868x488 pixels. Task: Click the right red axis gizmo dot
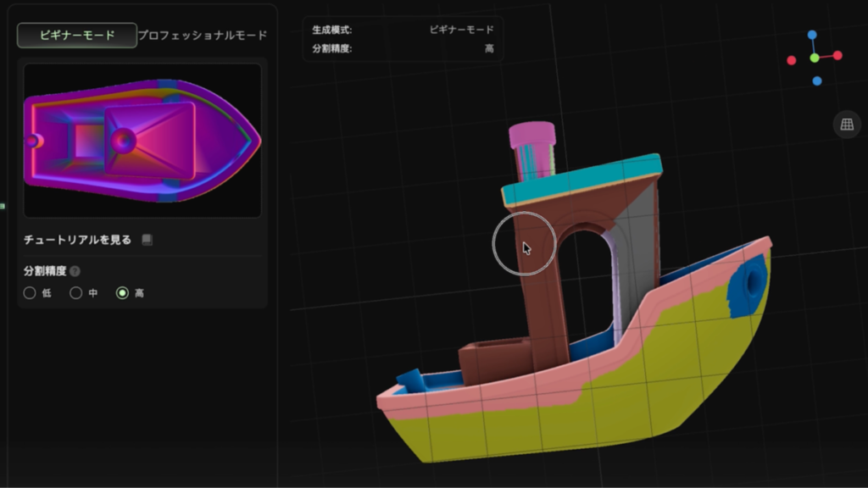coord(837,55)
